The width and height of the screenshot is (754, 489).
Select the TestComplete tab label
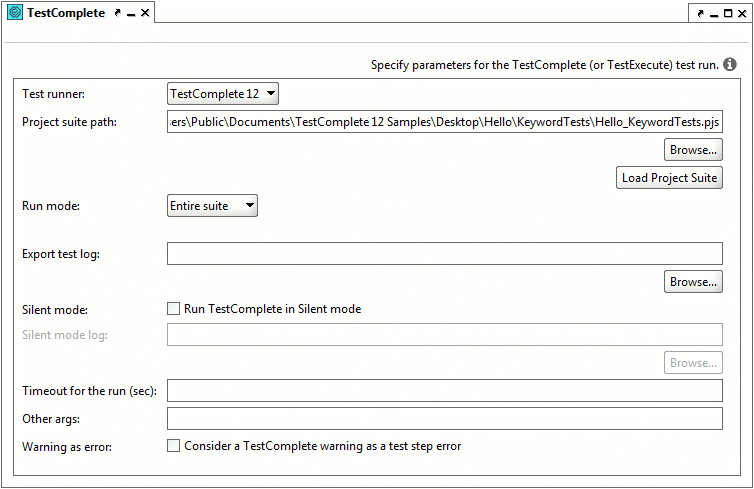click(66, 13)
